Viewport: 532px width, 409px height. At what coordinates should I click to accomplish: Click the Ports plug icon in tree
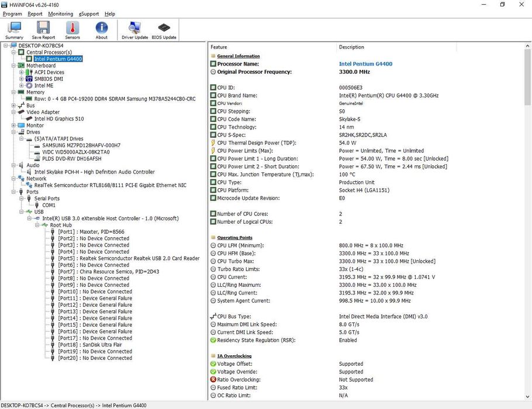[x=22, y=192]
